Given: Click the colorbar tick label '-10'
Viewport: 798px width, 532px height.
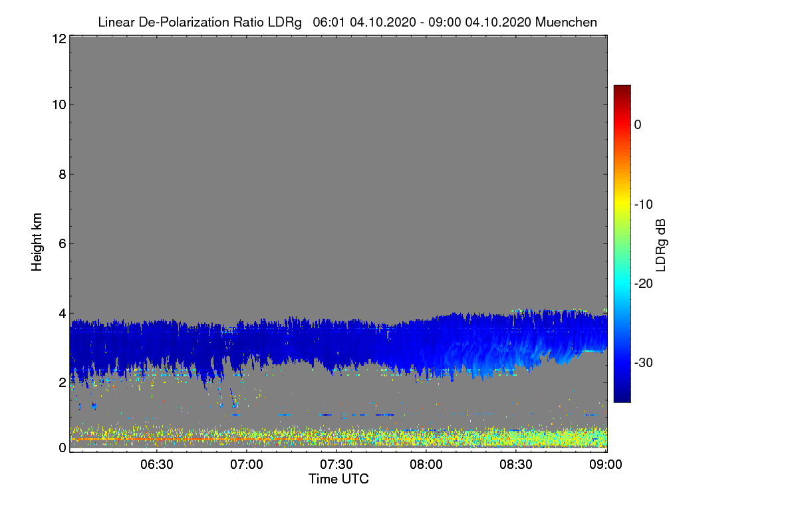Looking at the screenshot, I should 643,204.
